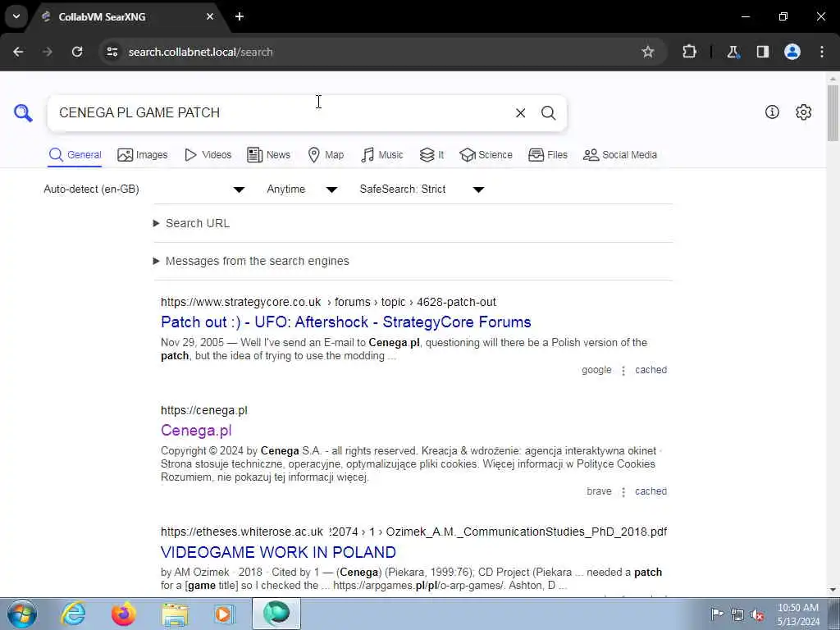Launch Internet Explorer from taskbar
Viewport: 840px width, 630px height.
coord(73,614)
